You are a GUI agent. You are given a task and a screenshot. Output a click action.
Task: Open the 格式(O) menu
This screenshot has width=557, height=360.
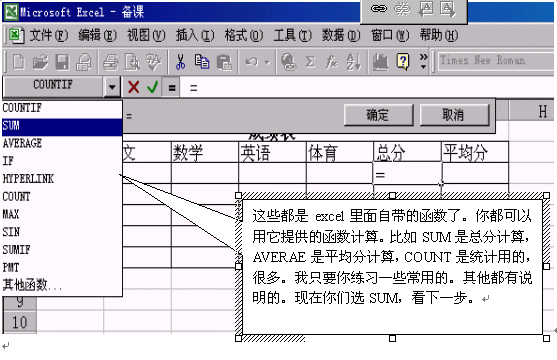pyautogui.click(x=244, y=35)
